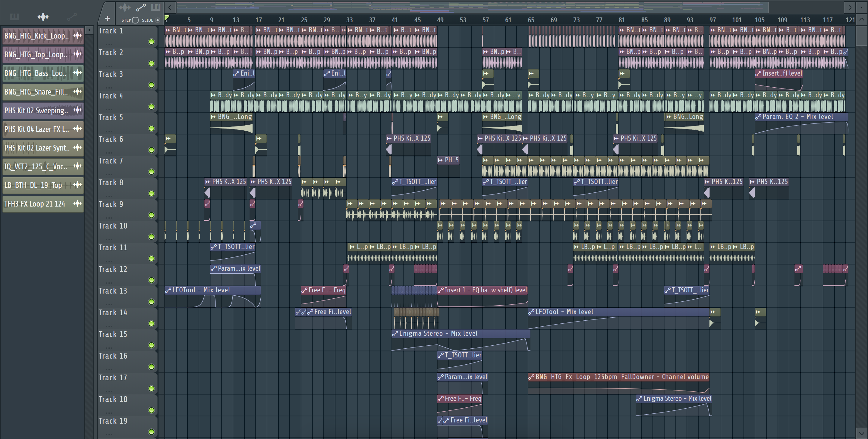Open clip menu of Enigma Stereo clip on Track 18
This screenshot has height=439, width=868.
pyautogui.click(x=639, y=399)
